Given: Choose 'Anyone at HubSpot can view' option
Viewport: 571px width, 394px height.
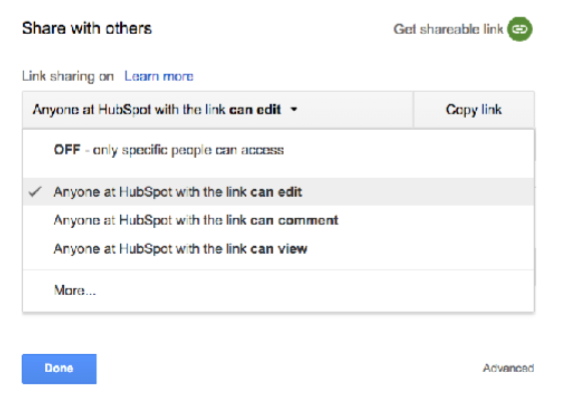Looking at the screenshot, I should (278, 249).
